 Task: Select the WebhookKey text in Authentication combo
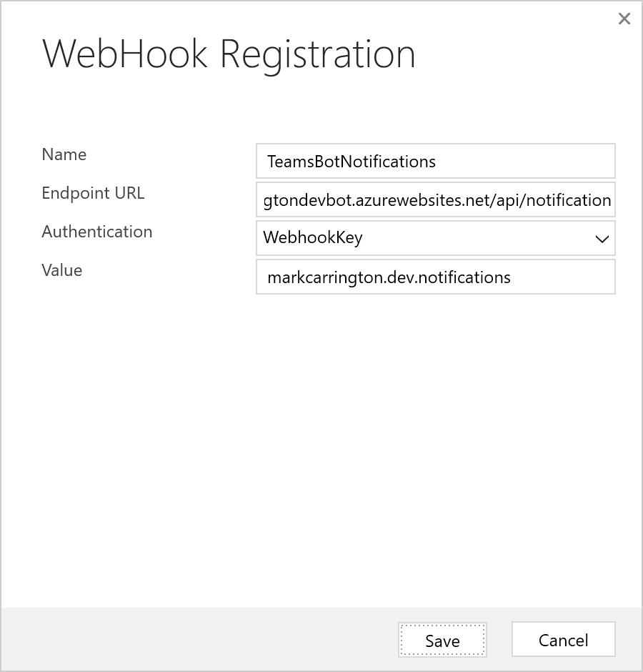[313, 239]
